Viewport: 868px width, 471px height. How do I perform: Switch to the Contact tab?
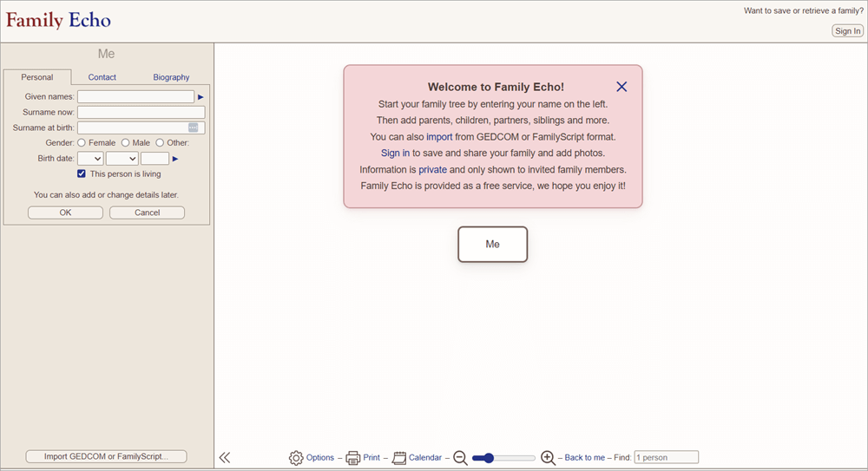coord(102,77)
